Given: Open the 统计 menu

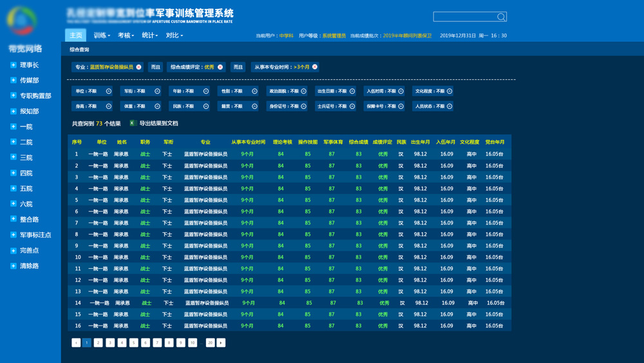Looking at the screenshot, I should 149,35.
